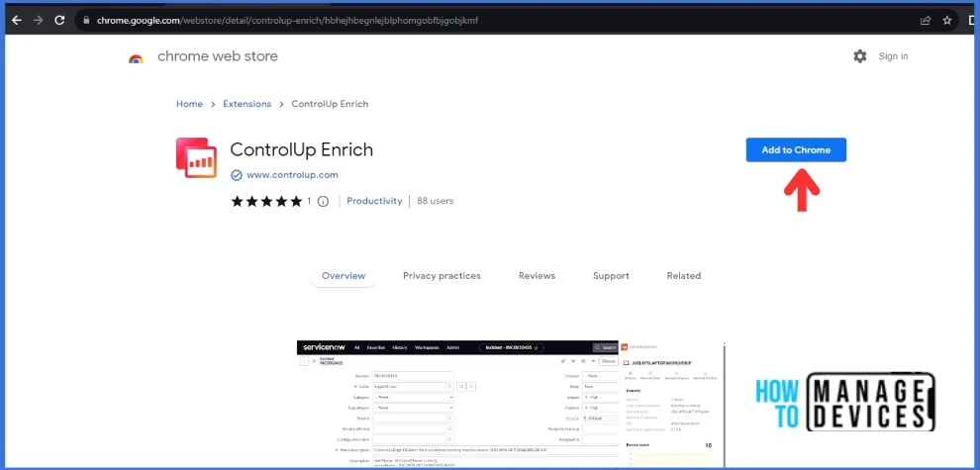
Task: Open the Reviews tab
Action: (x=537, y=276)
